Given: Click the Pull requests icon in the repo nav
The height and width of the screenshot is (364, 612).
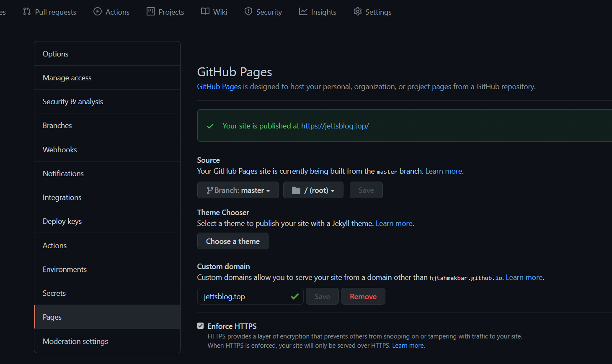Looking at the screenshot, I should click(27, 12).
